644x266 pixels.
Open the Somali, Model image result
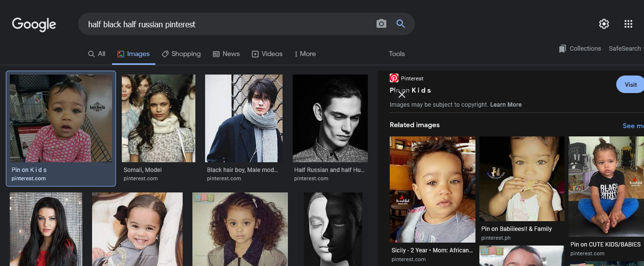pyautogui.click(x=158, y=118)
